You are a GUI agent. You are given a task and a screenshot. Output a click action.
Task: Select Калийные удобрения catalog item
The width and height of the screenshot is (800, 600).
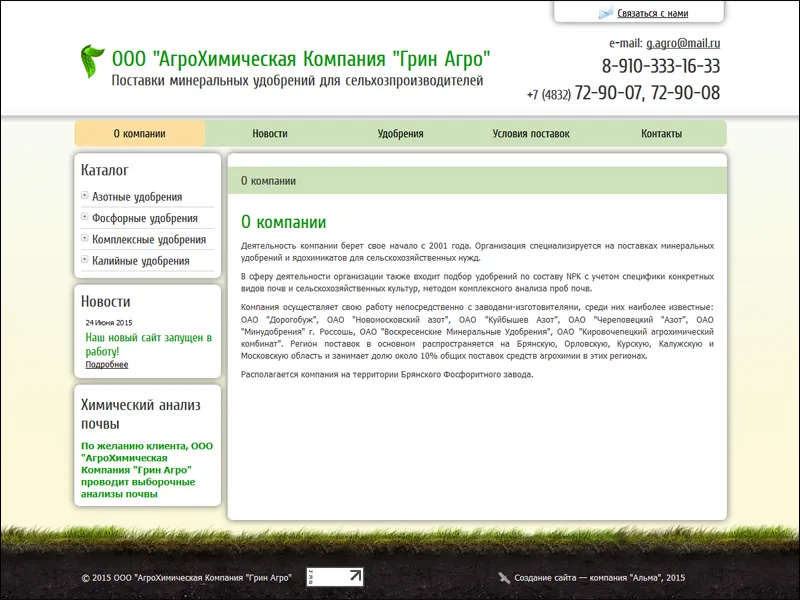tap(141, 261)
